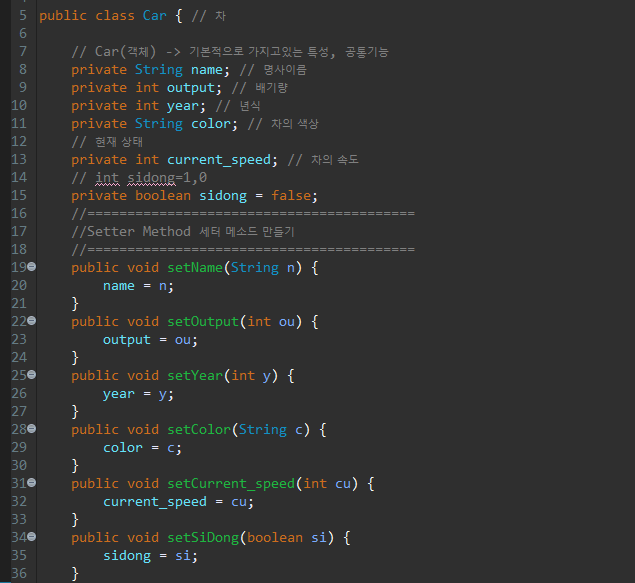
Task: Collapse the setName method at line 19
Action: pyautogui.click(x=32, y=267)
